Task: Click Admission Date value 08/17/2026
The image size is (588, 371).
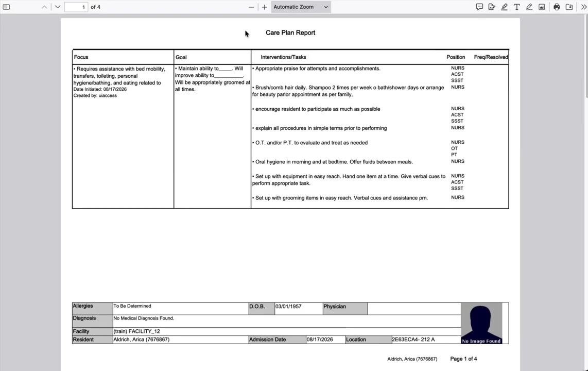Action: tap(320, 340)
